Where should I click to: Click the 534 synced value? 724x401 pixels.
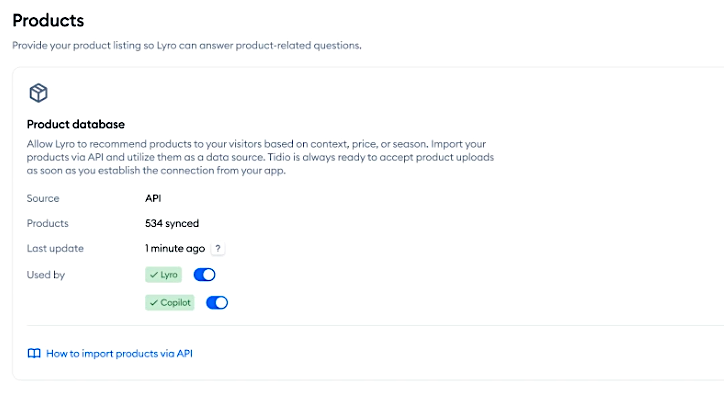(x=172, y=224)
